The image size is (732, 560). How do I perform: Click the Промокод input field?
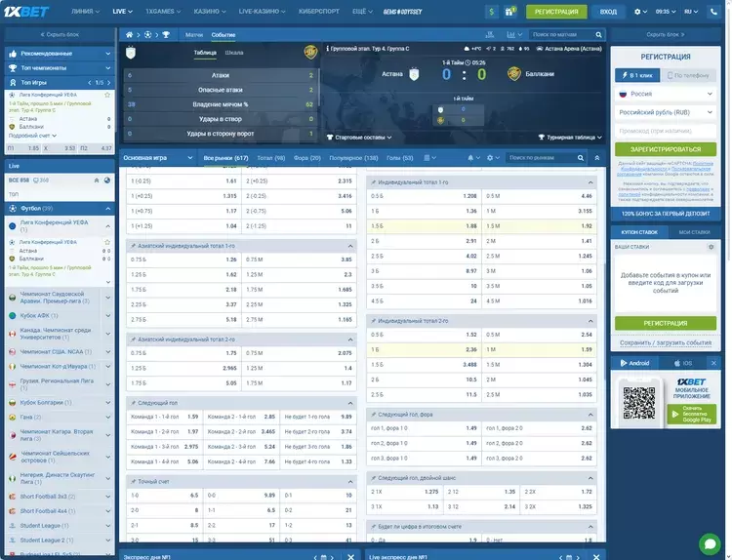pos(666,131)
